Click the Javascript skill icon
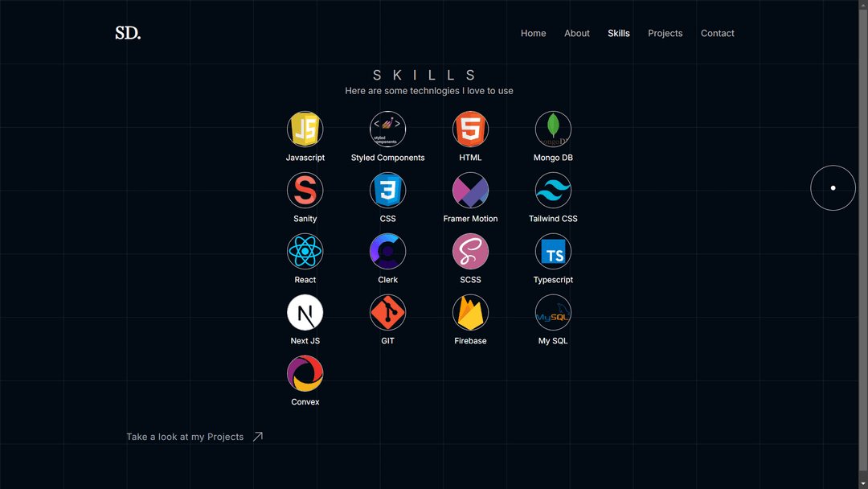The width and height of the screenshot is (868, 489). [305, 129]
